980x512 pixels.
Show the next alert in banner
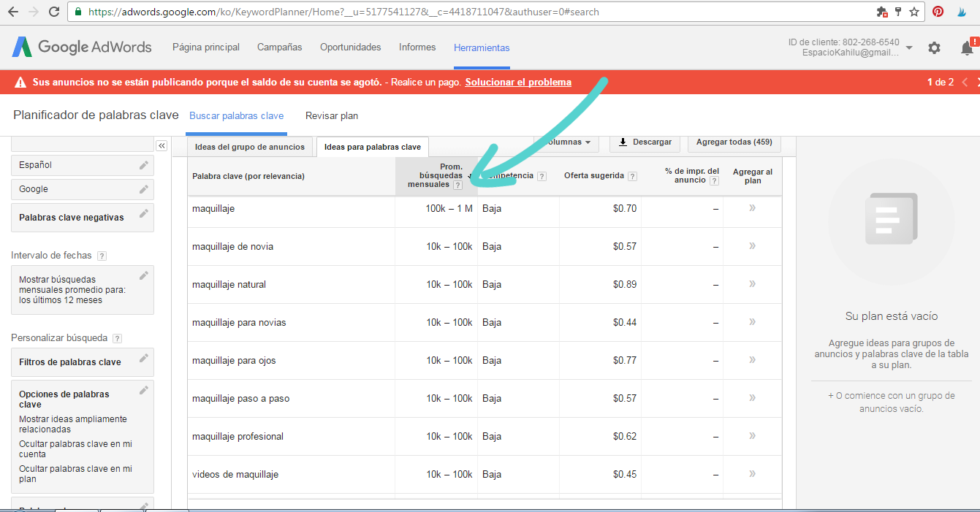(977, 82)
